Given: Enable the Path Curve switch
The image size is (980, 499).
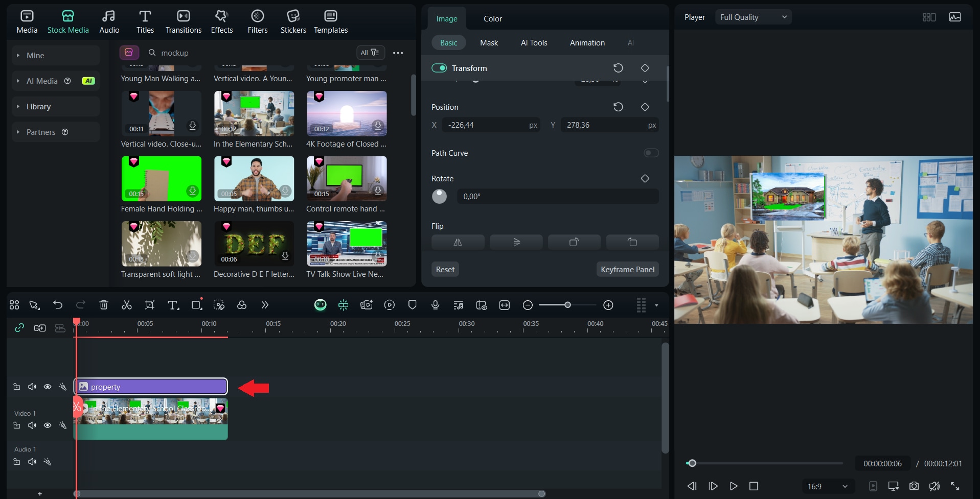Looking at the screenshot, I should point(651,153).
